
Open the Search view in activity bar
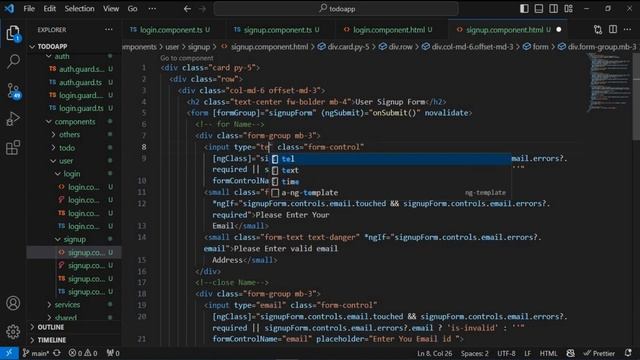(x=13, y=62)
